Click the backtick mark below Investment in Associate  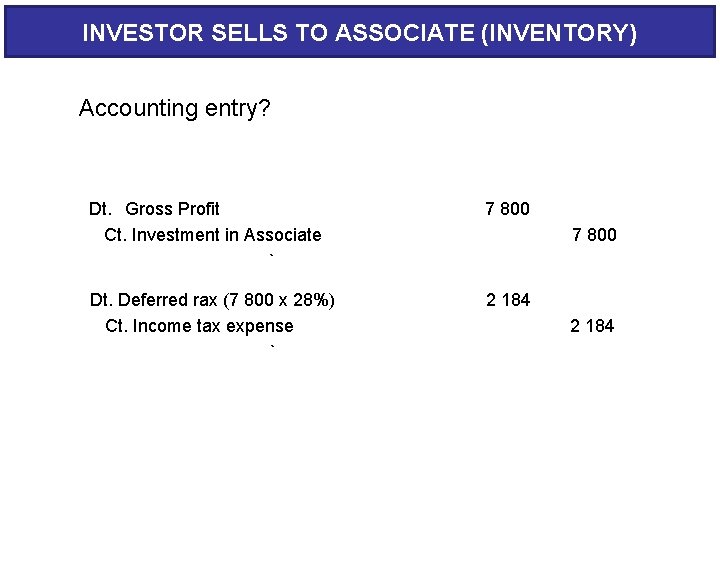click(x=271, y=259)
